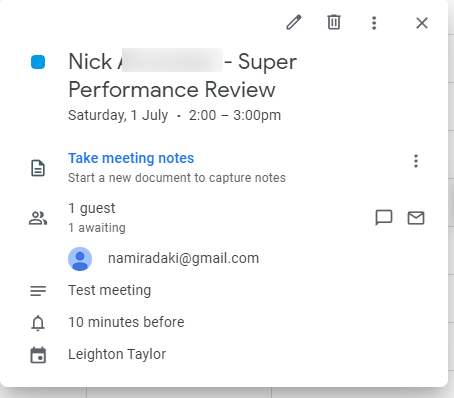
Task: Click the blue event color square
Action: 38,62
